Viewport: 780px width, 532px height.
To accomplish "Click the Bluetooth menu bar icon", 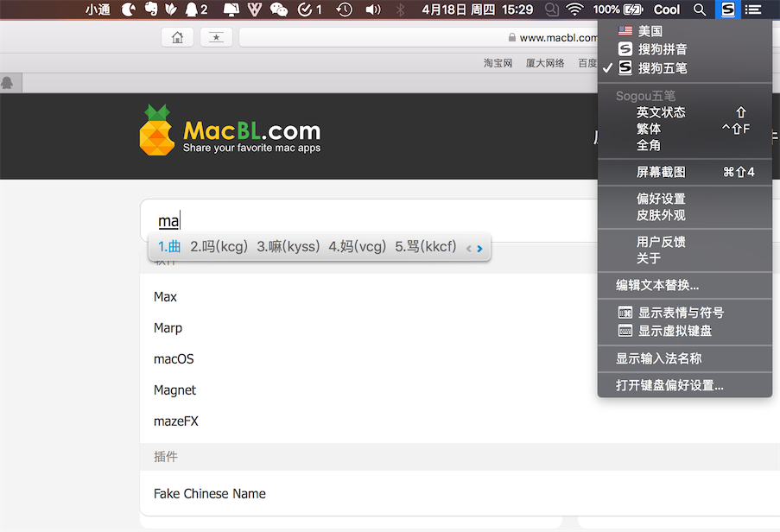I will pos(400,9).
